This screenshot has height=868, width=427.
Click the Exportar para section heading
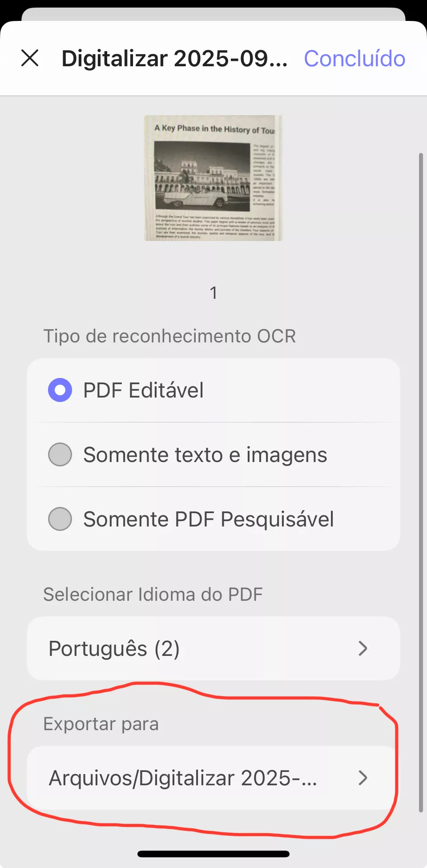(x=101, y=724)
